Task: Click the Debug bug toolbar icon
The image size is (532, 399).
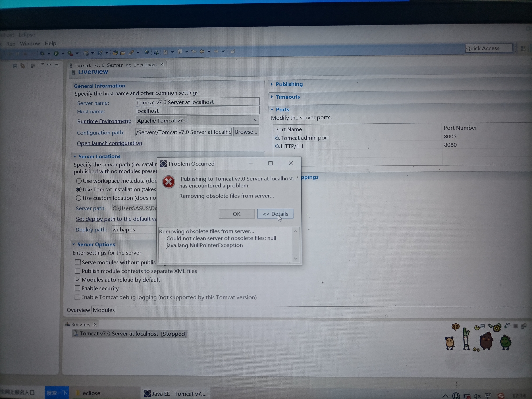Action: click(x=42, y=53)
